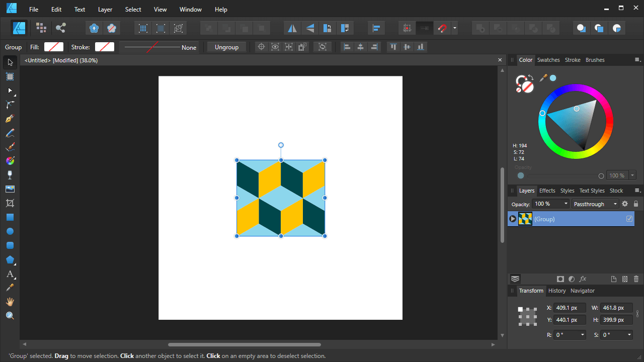
Task: Switch to the History tab
Action: pyautogui.click(x=557, y=291)
